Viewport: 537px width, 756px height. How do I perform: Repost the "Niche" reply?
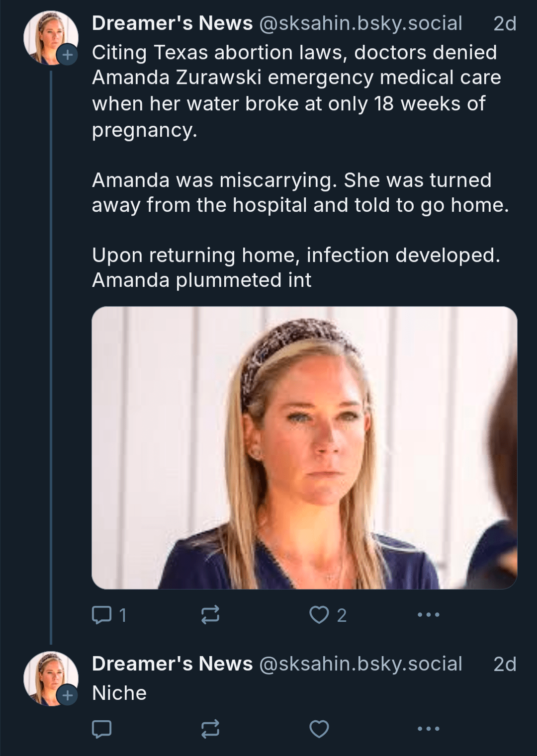click(210, 729)
